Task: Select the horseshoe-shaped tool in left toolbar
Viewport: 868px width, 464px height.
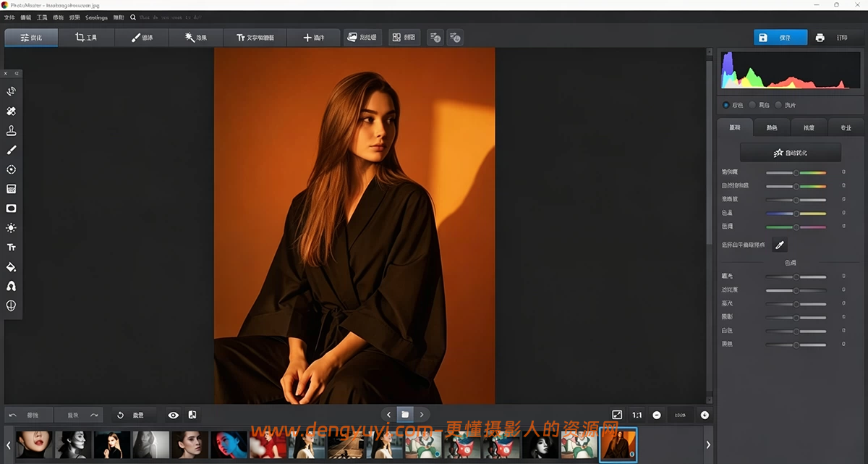Action: pyautogui.click(x=12, y=287)
